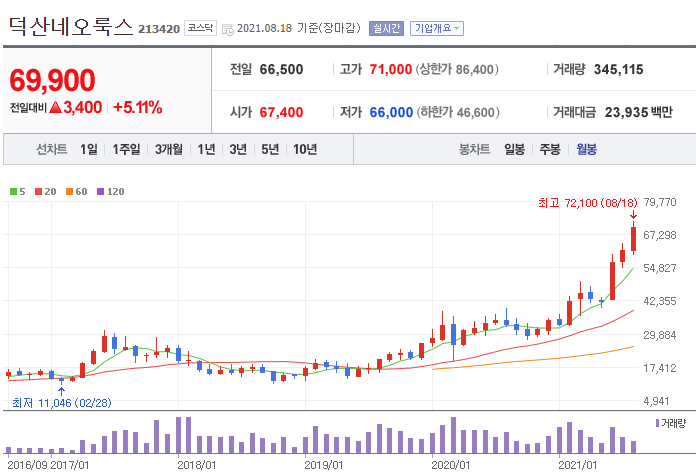Click the latest red candlestick at the peak

(x=633, y=239)
